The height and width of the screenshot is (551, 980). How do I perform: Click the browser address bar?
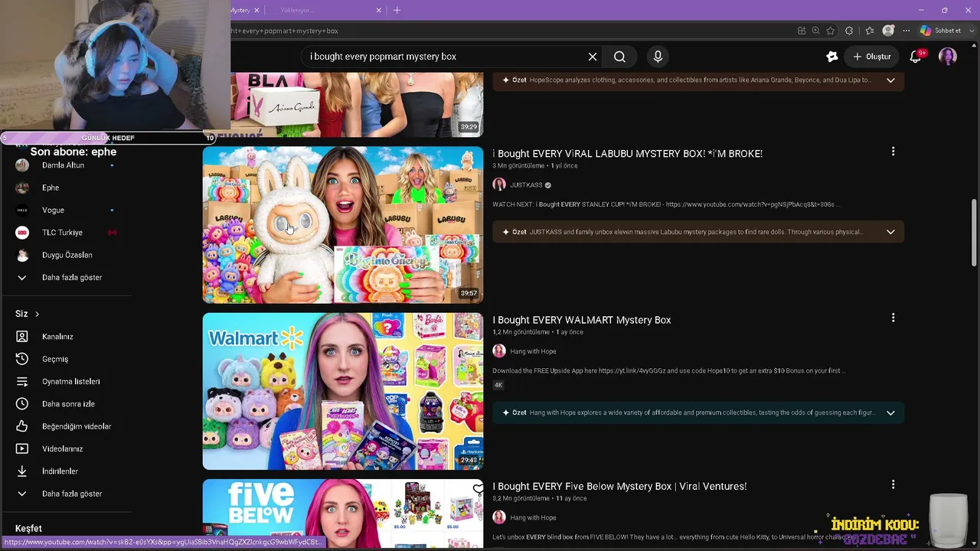(505, 31)
